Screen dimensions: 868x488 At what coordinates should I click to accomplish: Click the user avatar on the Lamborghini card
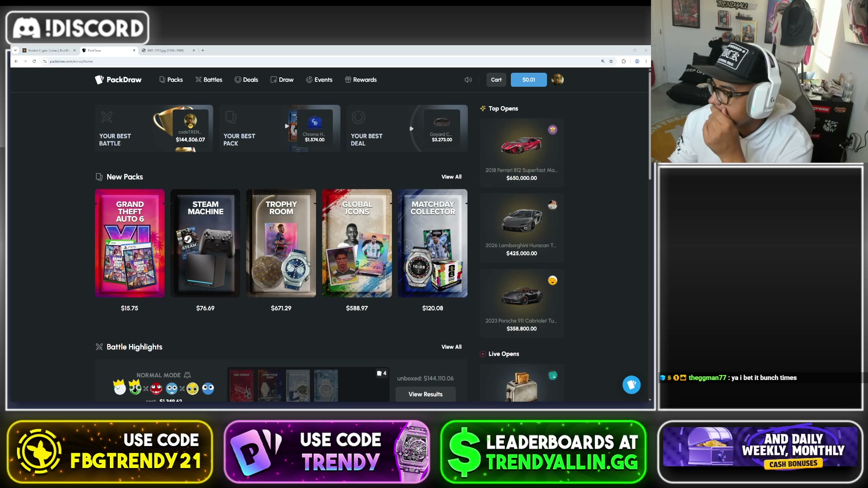click(x=552, y=205)
